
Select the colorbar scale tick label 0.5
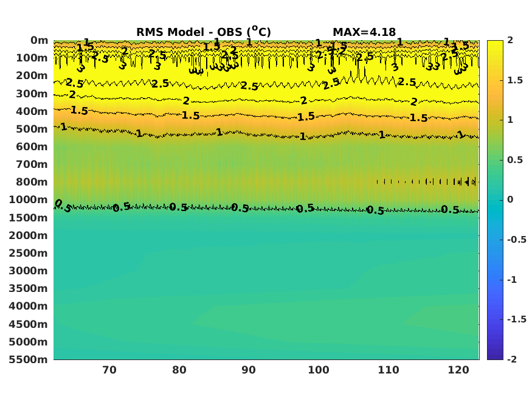[x=515, y=160]
